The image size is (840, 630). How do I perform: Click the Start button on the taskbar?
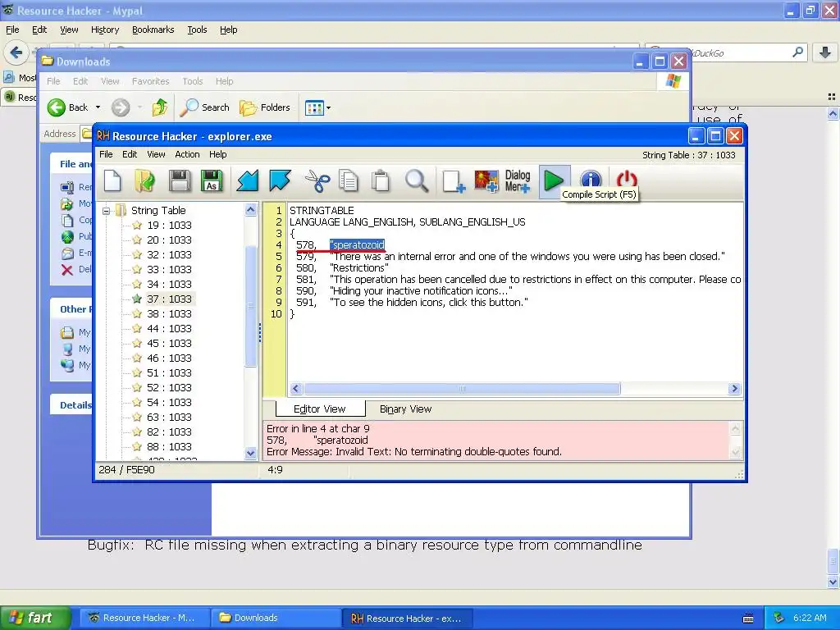pyautogui.click(x=35, y=618)
